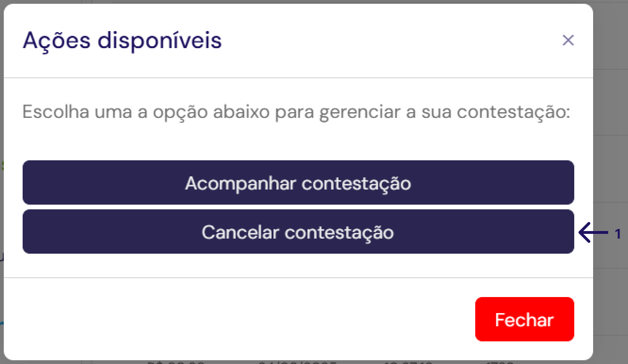Select Cancelar contestação option
The width and height of the screenshot is (628, 364).
coord(298,232)
